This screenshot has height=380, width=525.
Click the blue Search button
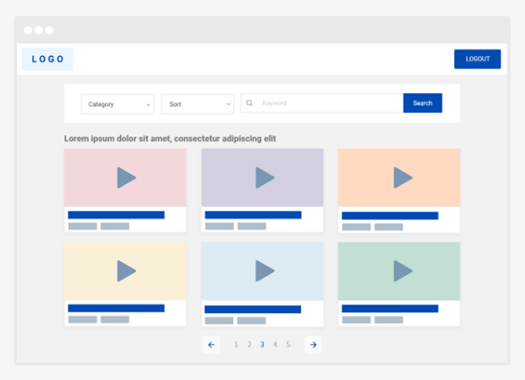(x=423, y=103)
